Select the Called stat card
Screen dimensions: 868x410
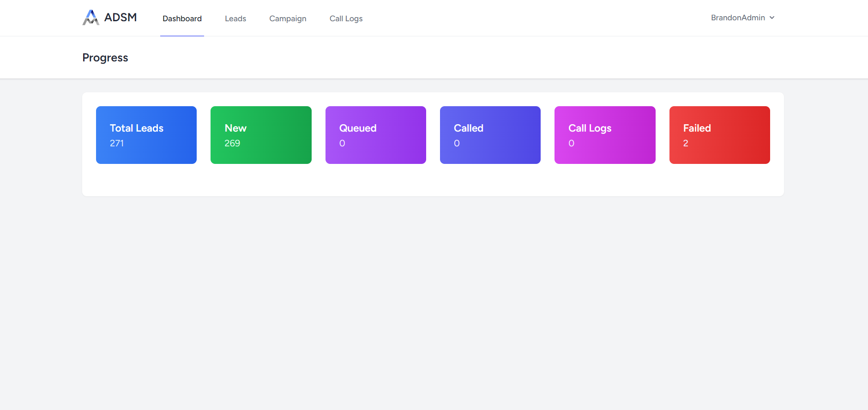490,135
